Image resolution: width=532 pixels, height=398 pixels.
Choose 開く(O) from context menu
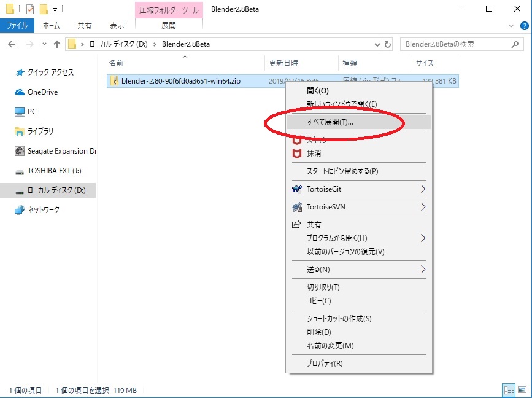(x=359, y=91)
